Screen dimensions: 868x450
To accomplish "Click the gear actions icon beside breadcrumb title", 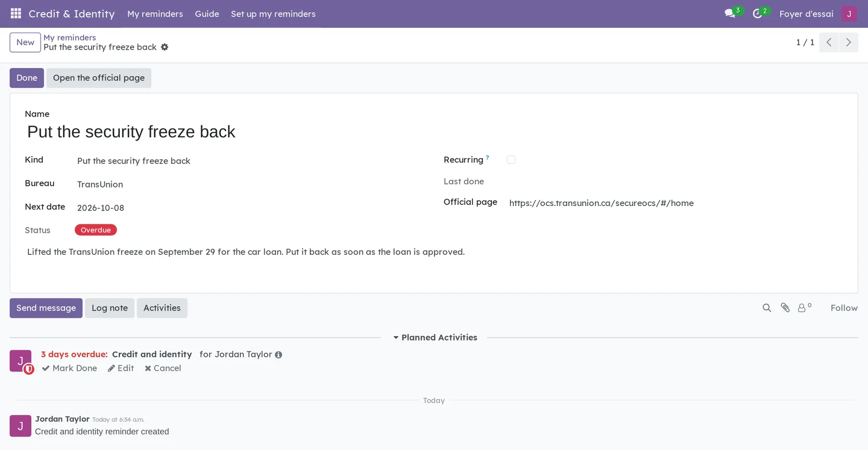I will tap(164, 47).
